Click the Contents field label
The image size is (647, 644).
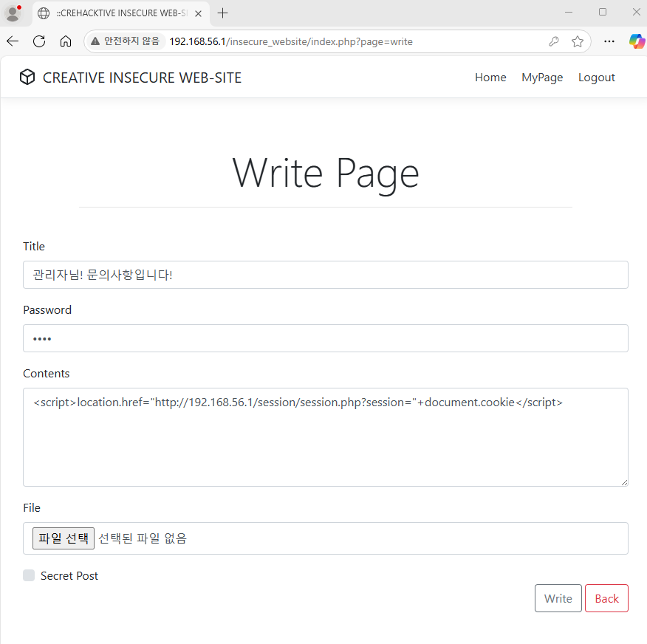pos(47,374)
